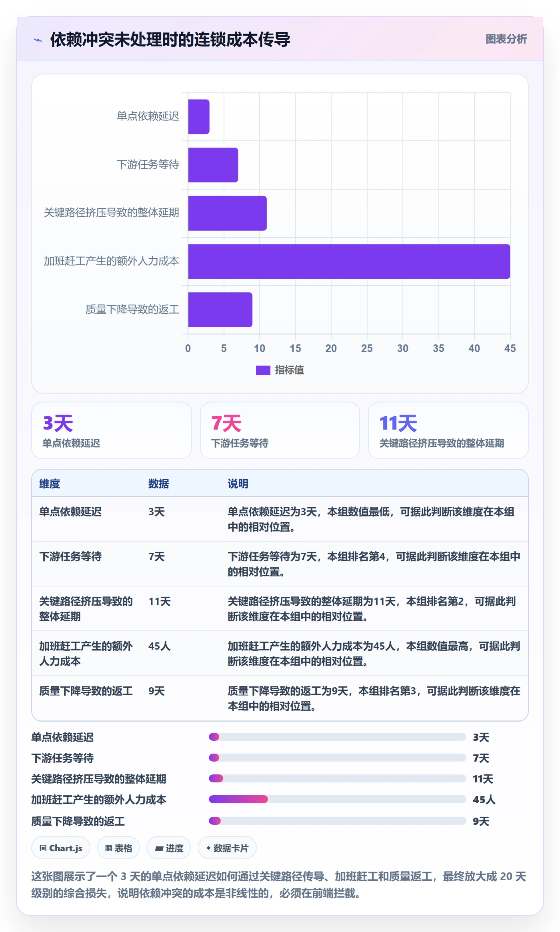Select the 11天 关键路径挤压 data card
This screenshot has height=932, width=560.
448,430
